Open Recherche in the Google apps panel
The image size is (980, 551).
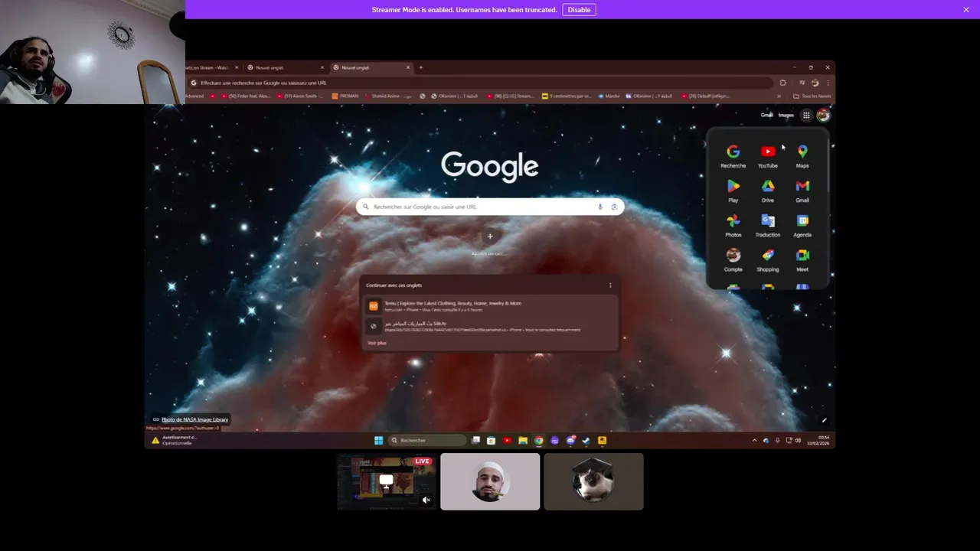tap(733, 156)
